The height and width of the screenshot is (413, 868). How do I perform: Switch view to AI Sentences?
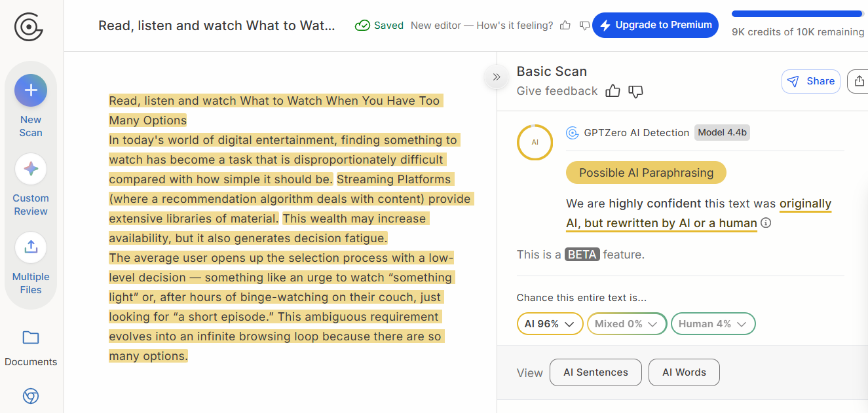tap(595, 372)
